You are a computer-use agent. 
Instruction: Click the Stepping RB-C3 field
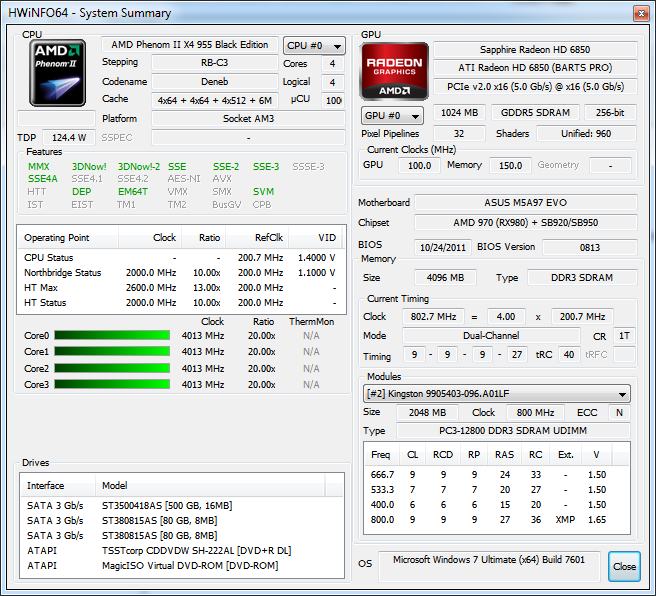click(x=215, y=63)
